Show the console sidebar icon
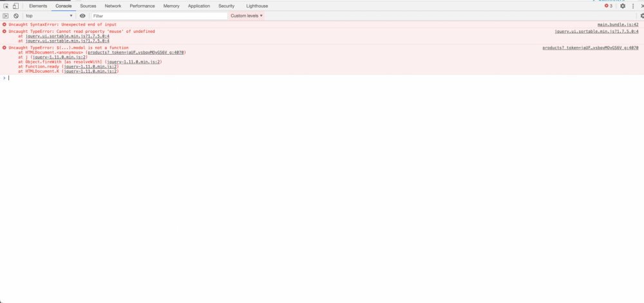The image size is (644, 303). tap(6, 16)
